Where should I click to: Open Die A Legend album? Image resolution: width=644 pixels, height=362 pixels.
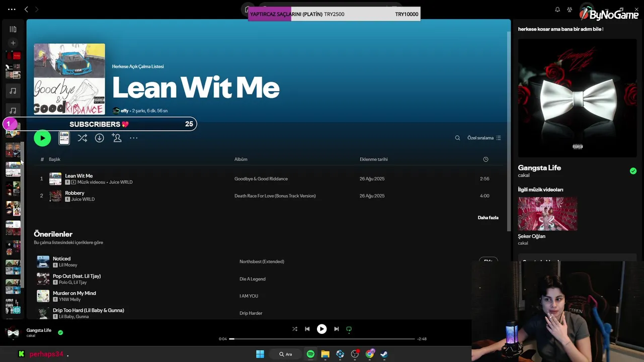click(252, 279)
